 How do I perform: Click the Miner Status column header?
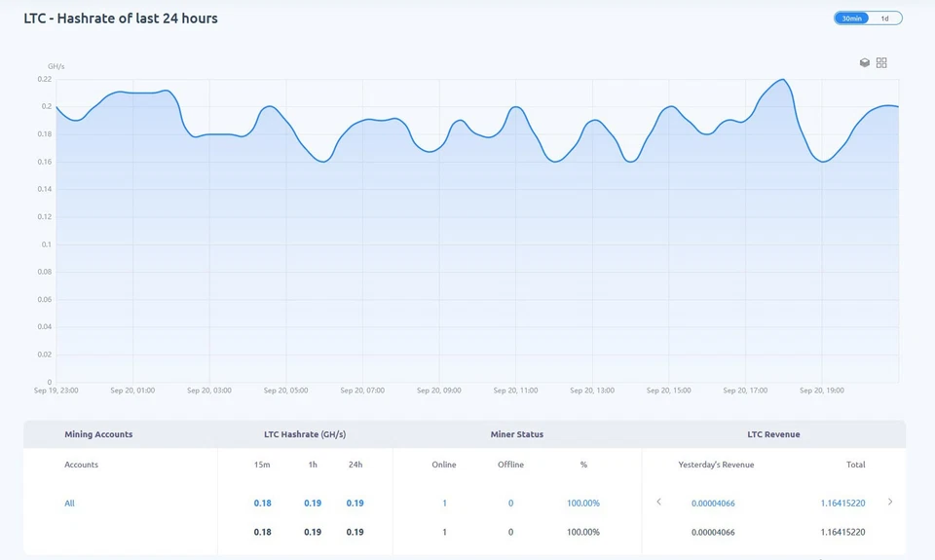click(x=516, y=434)
